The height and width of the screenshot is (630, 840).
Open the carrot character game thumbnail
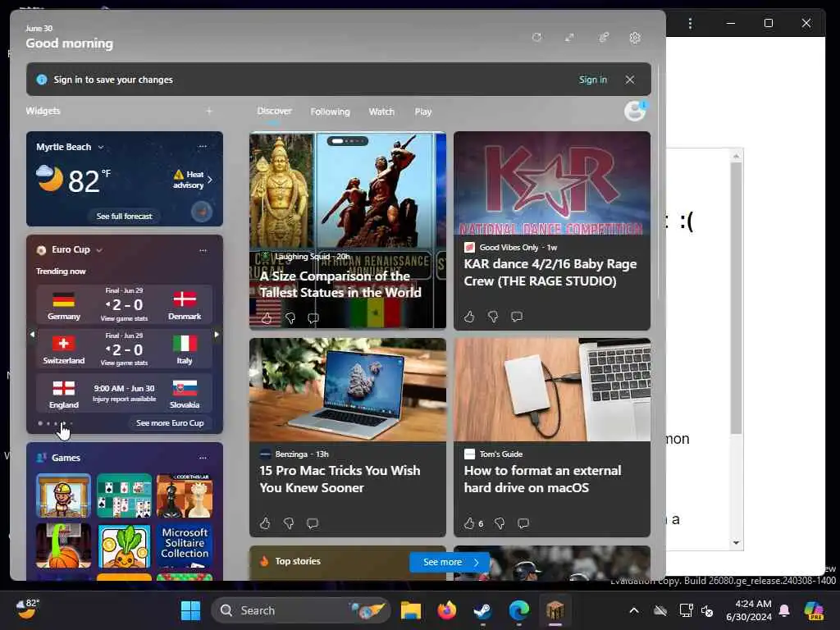[125, 546]
